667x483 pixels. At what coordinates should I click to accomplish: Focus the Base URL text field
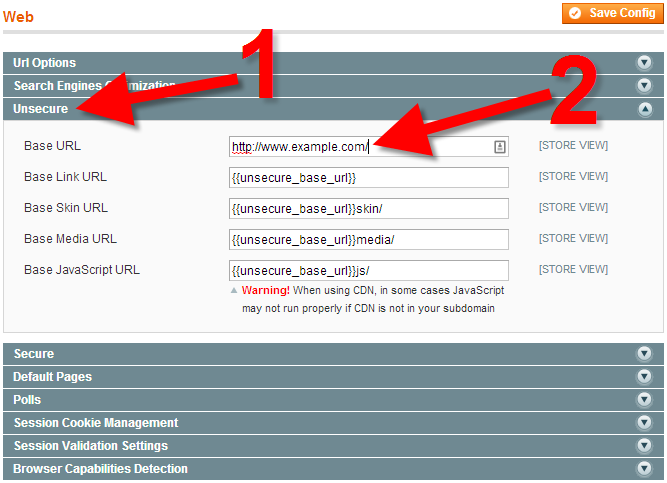coord(360,147)
